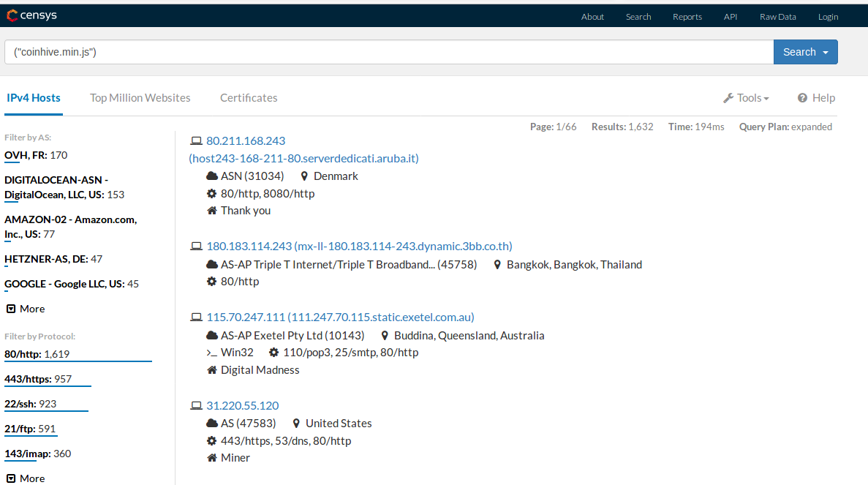Click location pin beside United States

click(x=296, y=423)
